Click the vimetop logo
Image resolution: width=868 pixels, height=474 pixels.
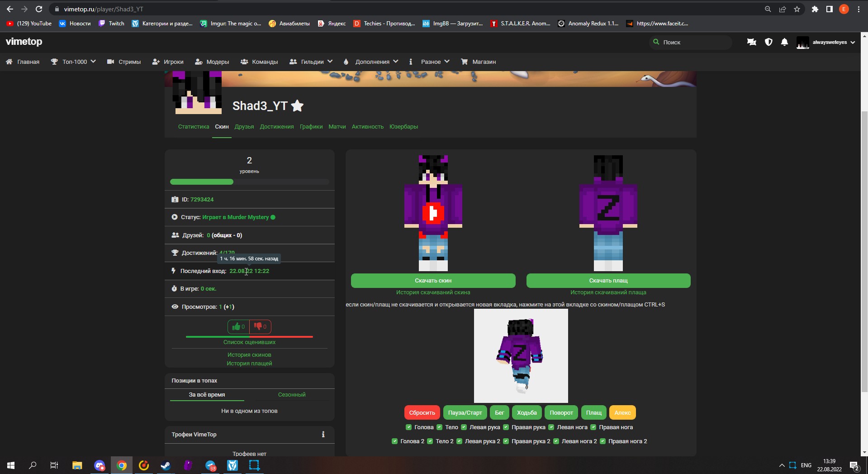[x=24, y=42]
